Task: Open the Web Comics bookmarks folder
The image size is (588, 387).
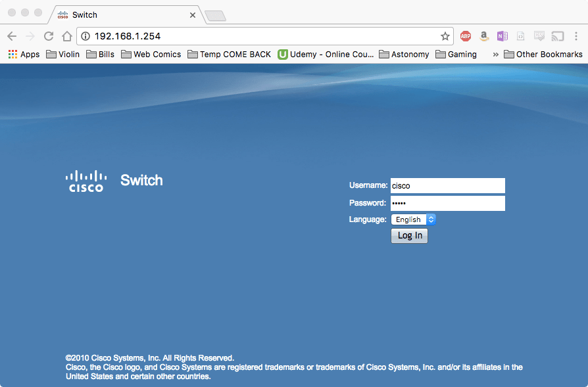Action: [151, 55]
